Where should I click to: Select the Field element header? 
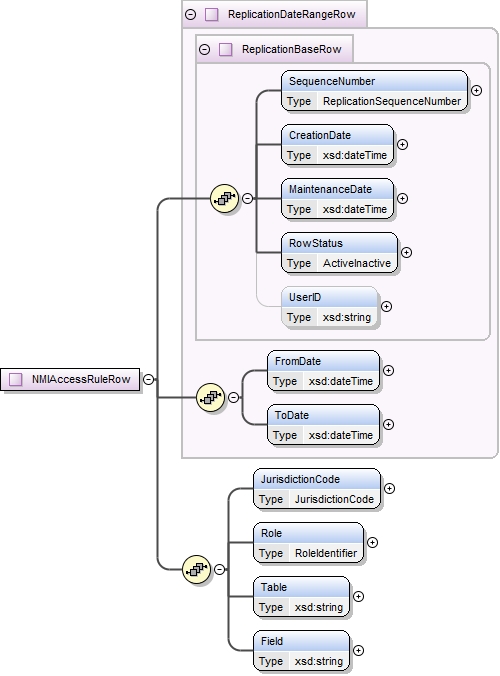point(301,641)
